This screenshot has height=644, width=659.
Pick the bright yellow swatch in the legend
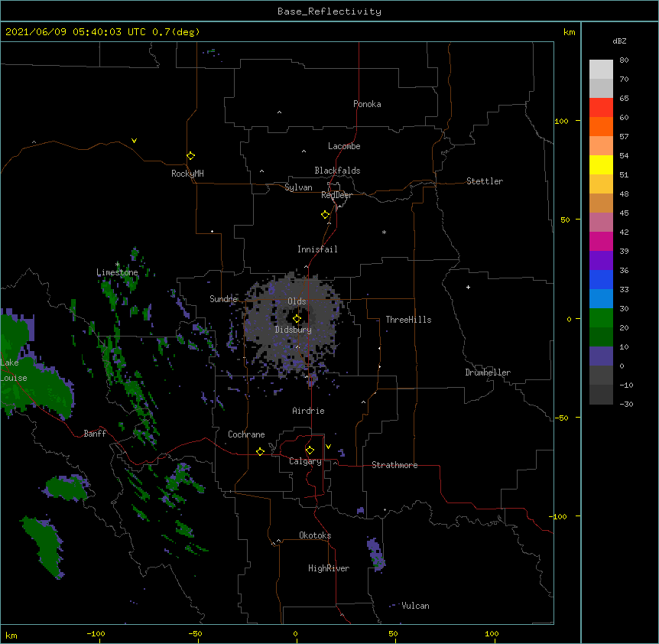601,164
